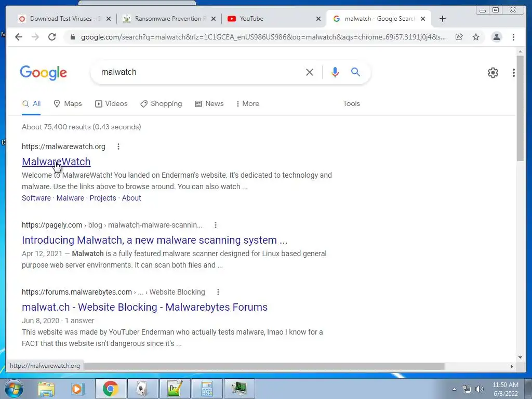Click the scroll down arrow

[x=520, y=357]
